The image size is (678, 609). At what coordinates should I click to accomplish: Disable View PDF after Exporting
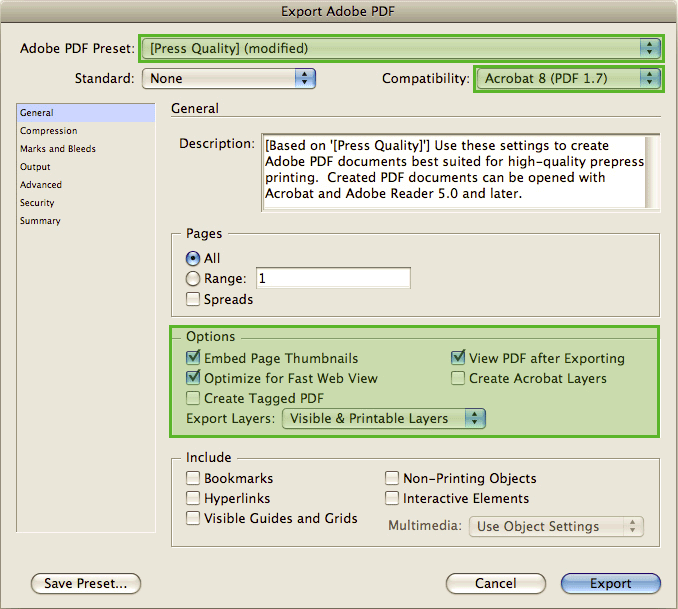coord(458,358)
